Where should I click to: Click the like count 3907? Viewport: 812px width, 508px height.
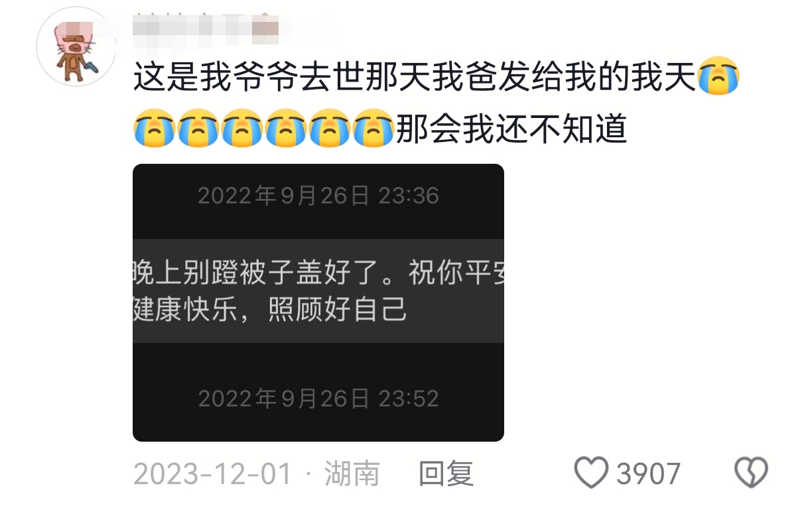(x=648, y=474)
